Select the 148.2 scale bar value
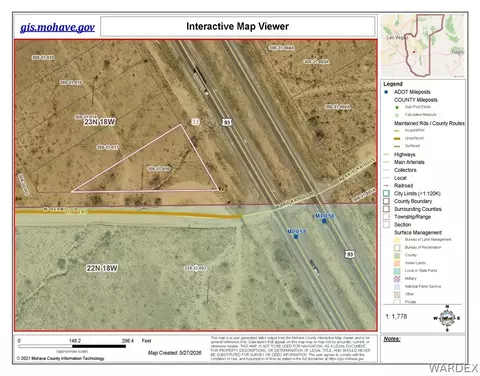480x376 pixels. tap(75, 341)
